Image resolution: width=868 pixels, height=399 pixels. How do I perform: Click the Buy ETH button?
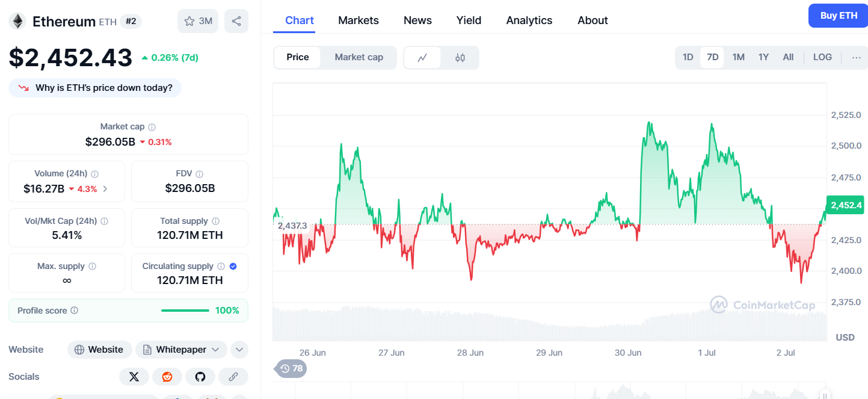(839, 16)
